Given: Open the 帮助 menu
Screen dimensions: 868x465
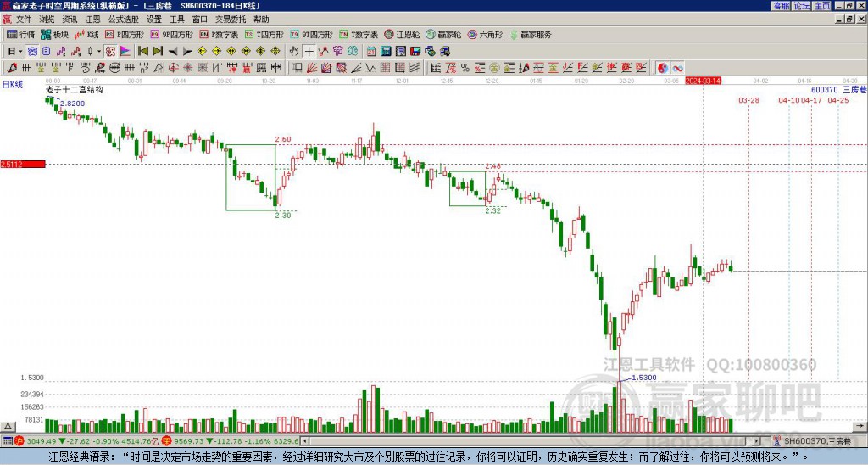Looking at the screenshot, I should [261, 20].
